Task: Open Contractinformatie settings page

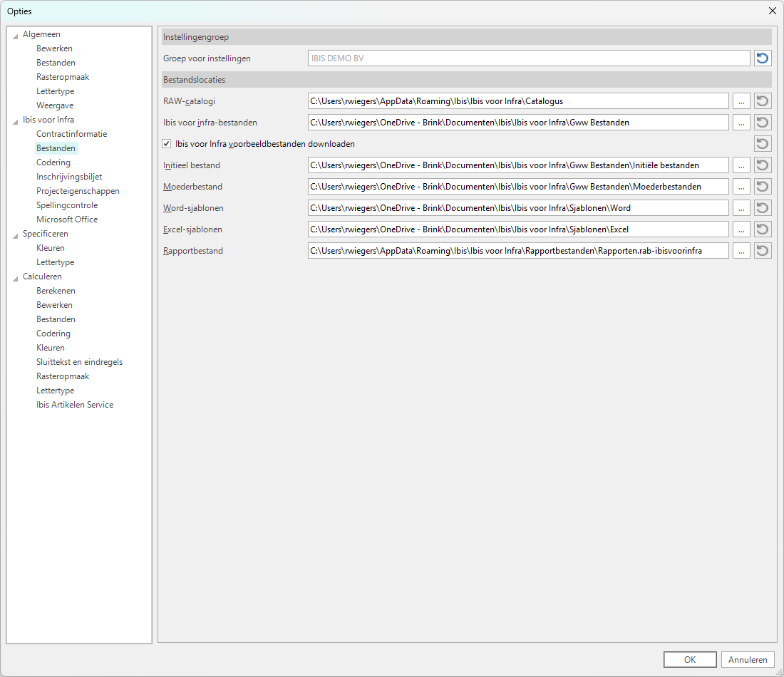Action: [71, 134]
